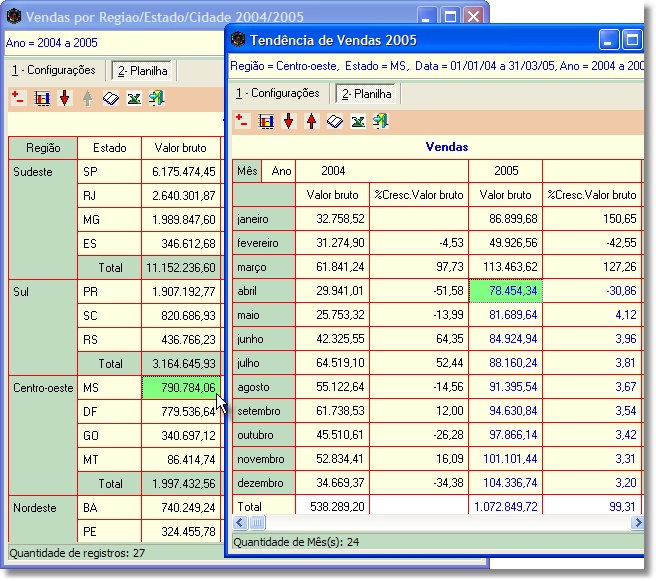Click exit door icon in Tendência de Vendas toolbar
Screen dimensions: 656x581
(381, 121)
